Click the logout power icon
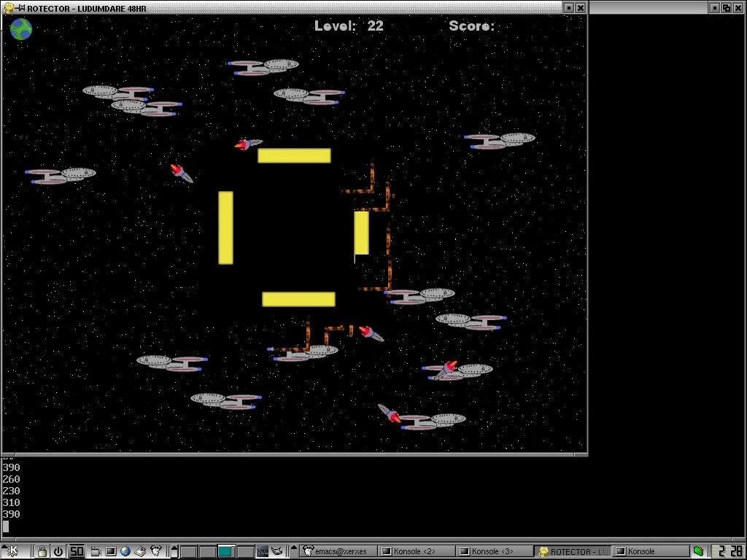Screen dimensions: 747x560 point(58,551)
